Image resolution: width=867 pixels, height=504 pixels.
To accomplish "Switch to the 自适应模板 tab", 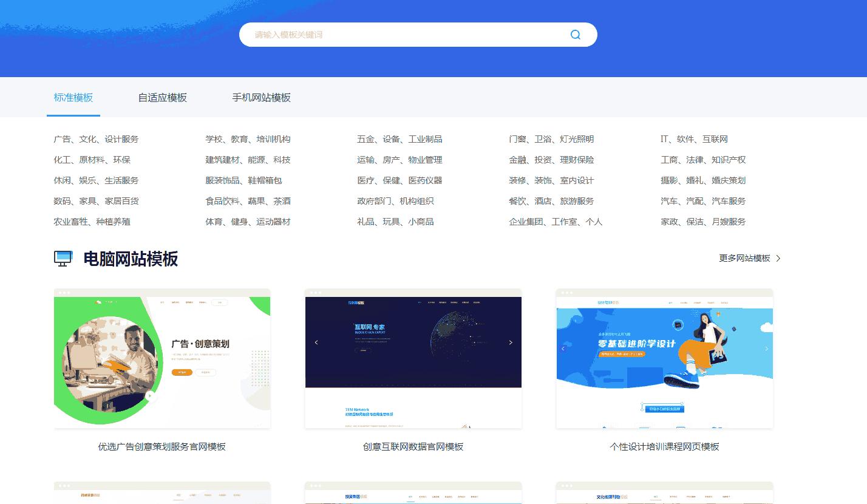I will coord(162,97).
